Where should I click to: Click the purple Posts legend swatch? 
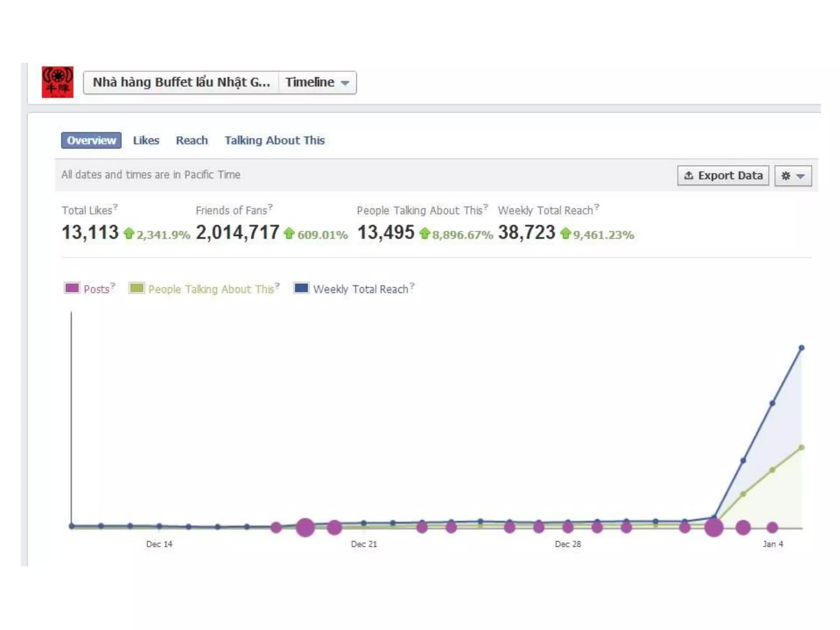coord(72,288)
